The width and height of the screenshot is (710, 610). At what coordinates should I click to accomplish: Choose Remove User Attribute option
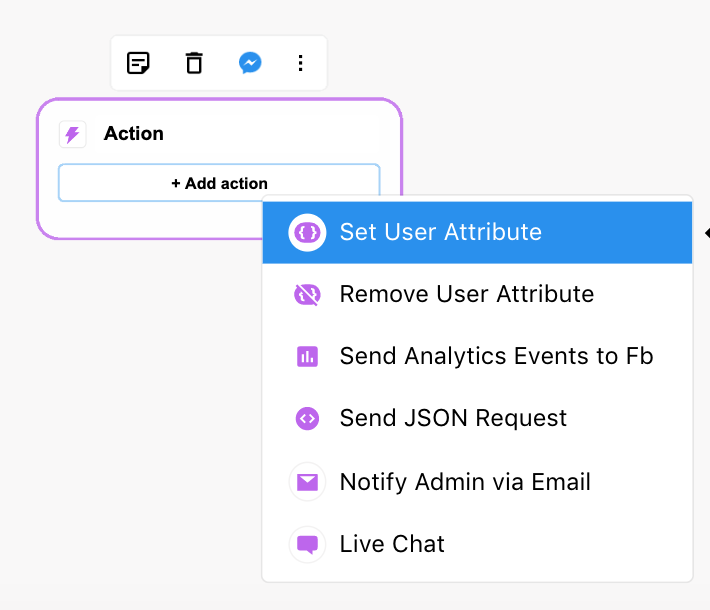tap(477, 294)
